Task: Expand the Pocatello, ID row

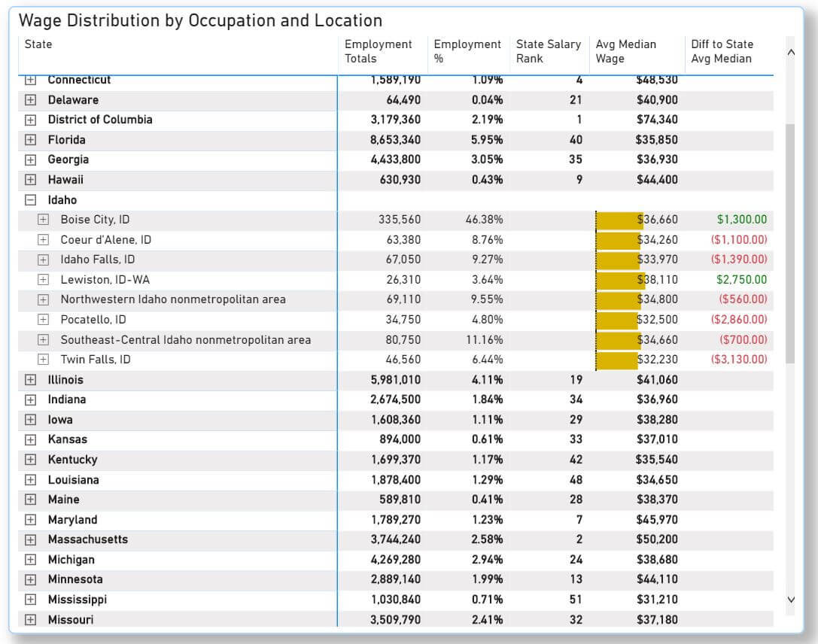Action: coord(44,320)
